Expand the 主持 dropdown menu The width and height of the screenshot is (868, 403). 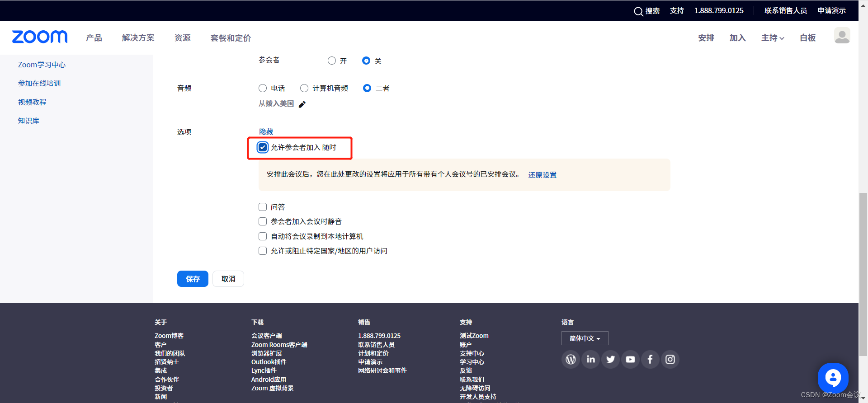coord(772,38)
